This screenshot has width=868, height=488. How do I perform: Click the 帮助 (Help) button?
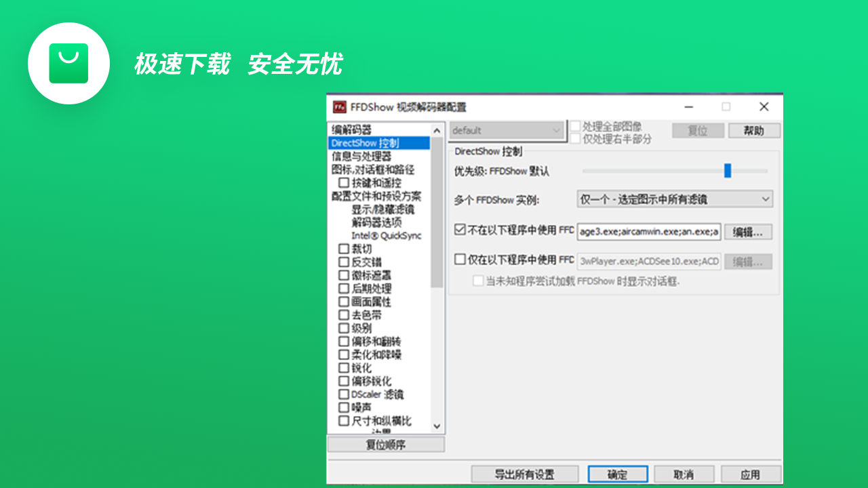754,130
